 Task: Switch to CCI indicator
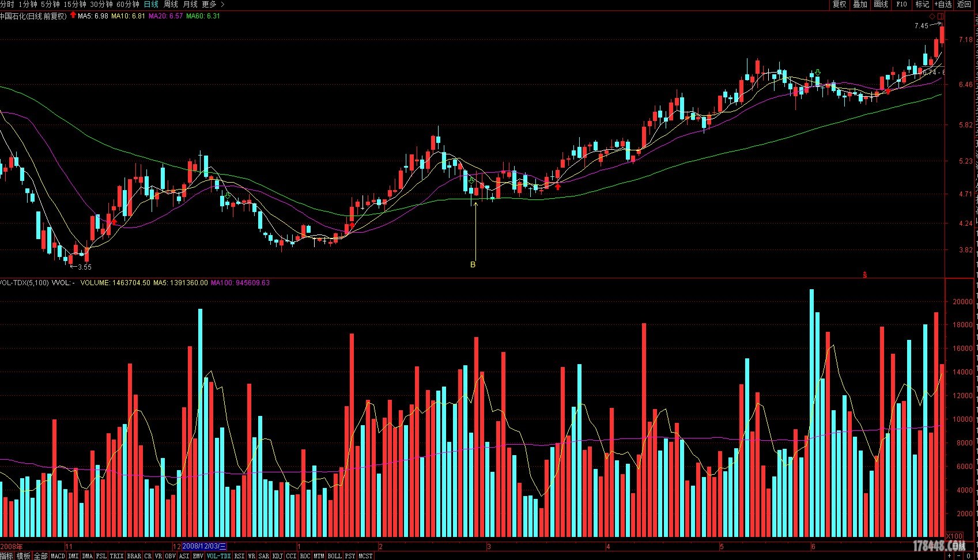tap(291, 556)
